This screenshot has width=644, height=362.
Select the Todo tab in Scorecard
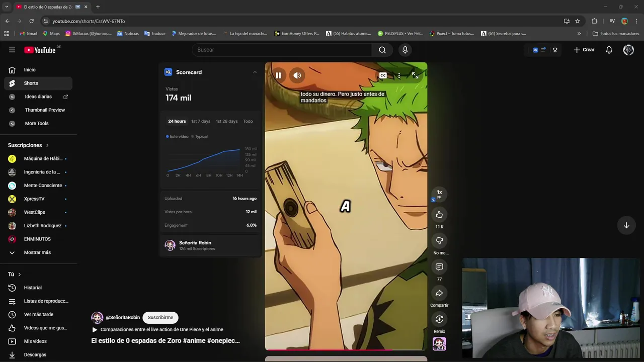pyautogui.click(x=248, y=121)
